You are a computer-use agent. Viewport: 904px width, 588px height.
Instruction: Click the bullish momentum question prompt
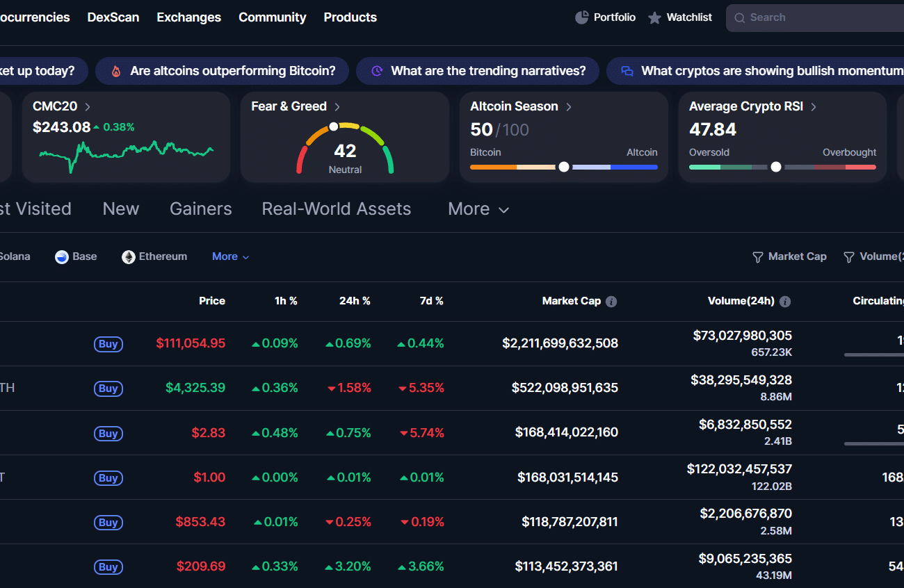click(x=755, y=71)
